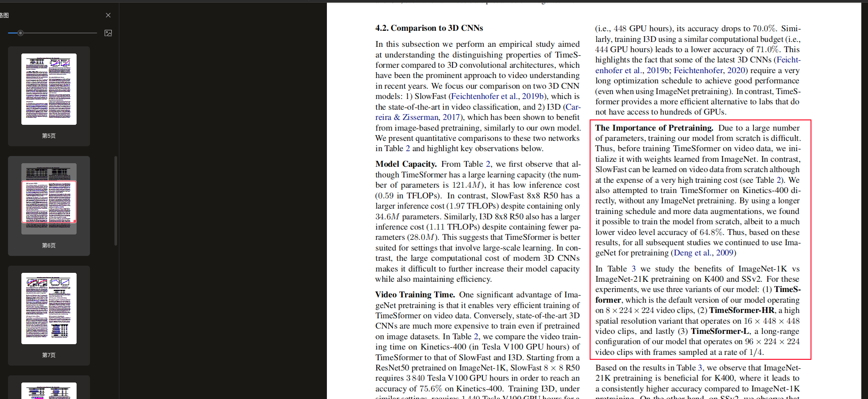Click the '64.8%' accuracy value

pos(711,232)
